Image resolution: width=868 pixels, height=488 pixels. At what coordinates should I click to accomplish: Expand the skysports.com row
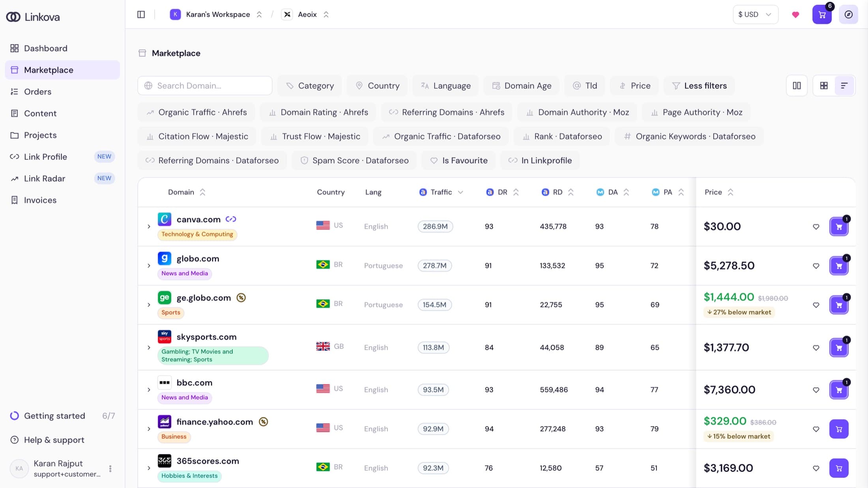point(149,348)
